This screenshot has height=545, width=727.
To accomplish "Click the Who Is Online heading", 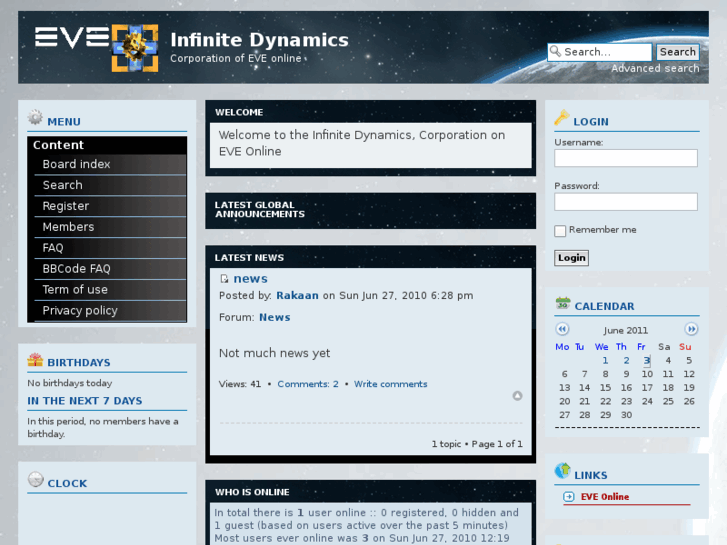I will (252, 492).
